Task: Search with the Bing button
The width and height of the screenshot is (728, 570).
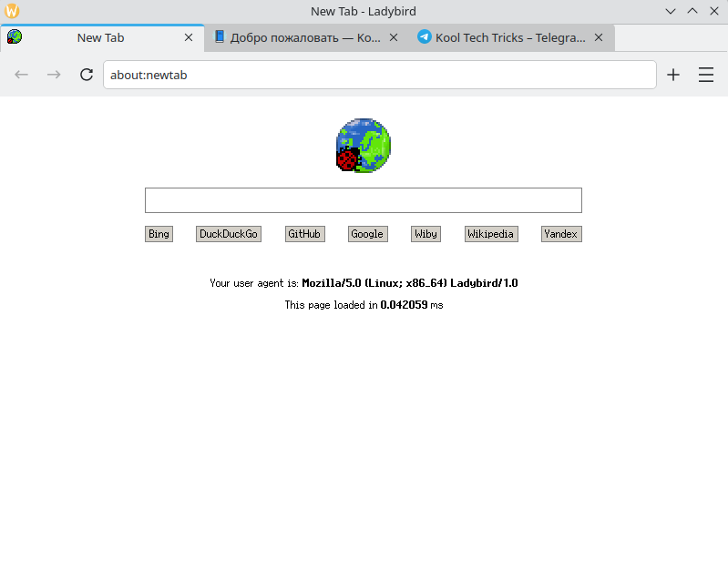Action: (x=159, y=234)
